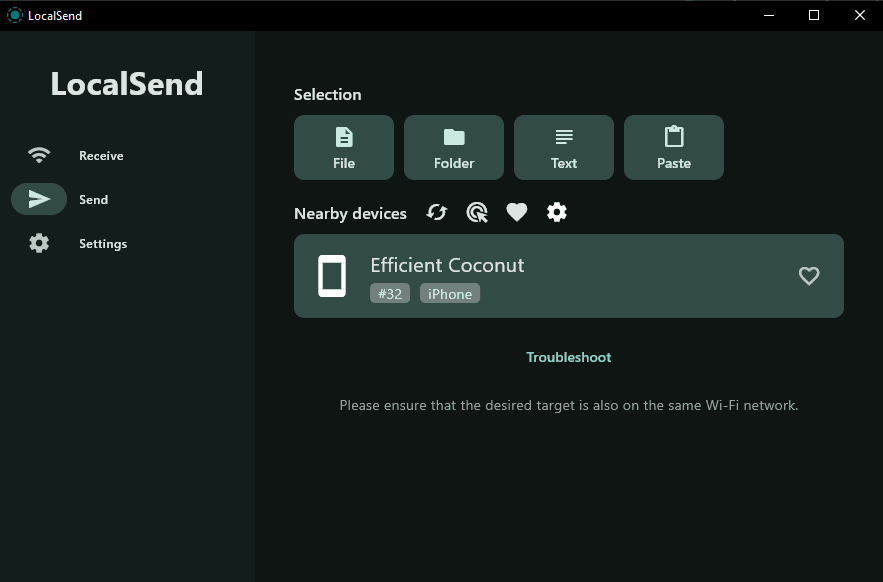Open the Receive tab in sidebar
The height and width of the screenshot is (582, 883).
pos(75,156)
